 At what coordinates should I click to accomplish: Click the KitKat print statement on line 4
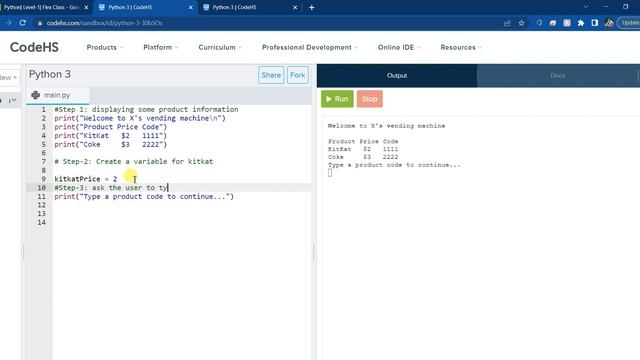click(111, 136)
